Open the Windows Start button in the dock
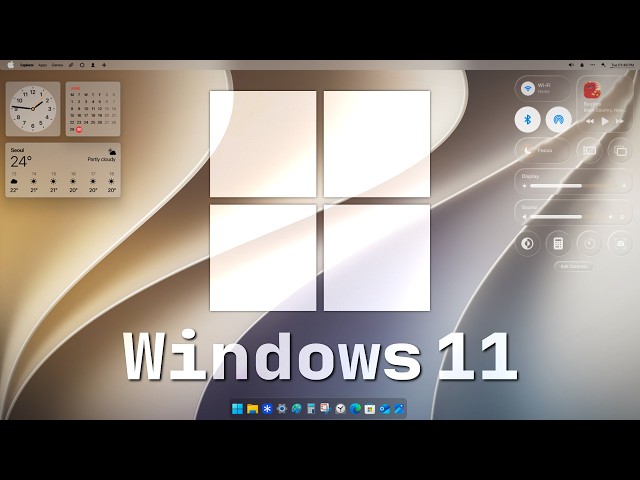 [x=237, y=409]
